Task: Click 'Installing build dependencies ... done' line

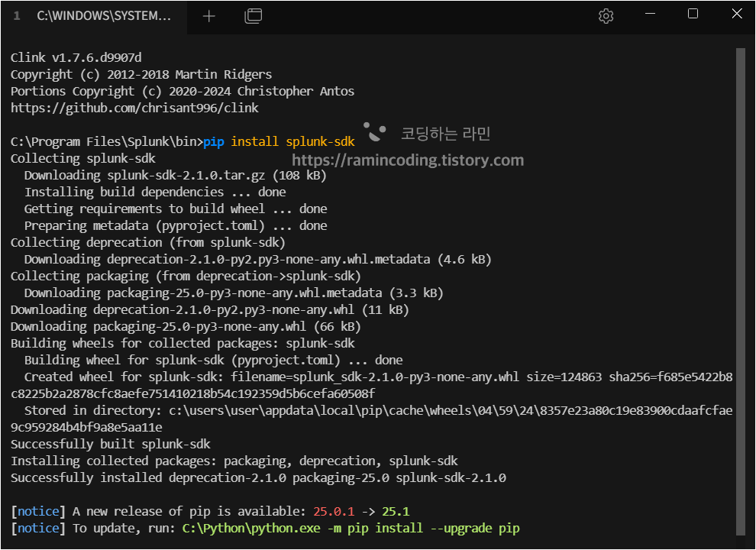Action: [155, 192]
